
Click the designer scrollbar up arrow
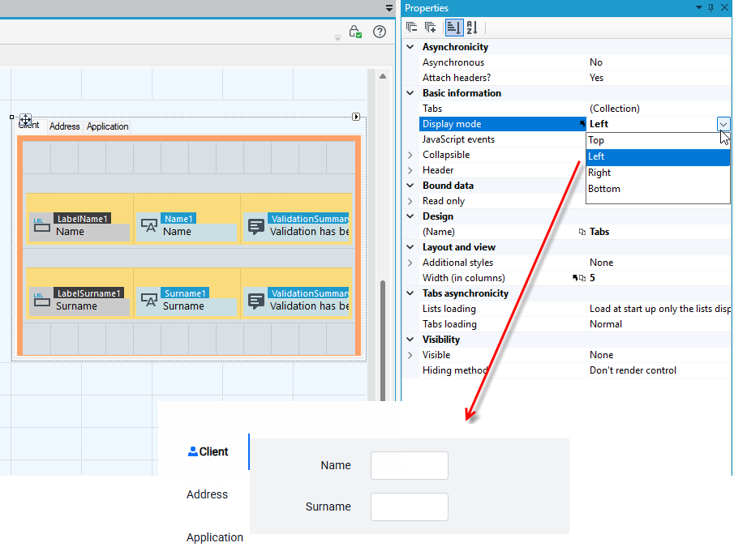pyautogui.click(x=383, y=76)
